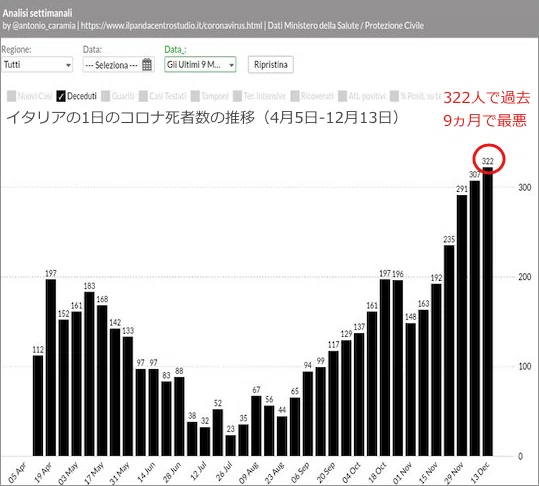Click the bar labeled 183
Image resolution: width=539 pixels, height=486 pixels.
click(x=89, y=374)
